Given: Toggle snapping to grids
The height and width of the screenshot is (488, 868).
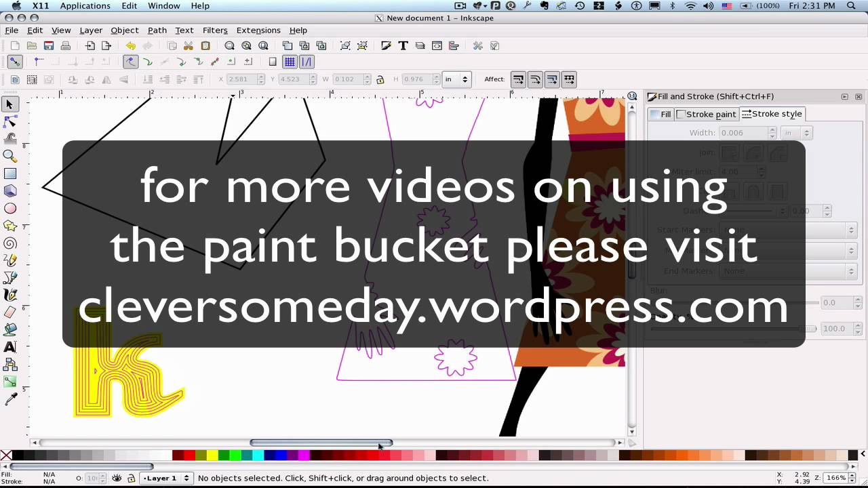Looking at the screenshot, I should click(290, 62).
